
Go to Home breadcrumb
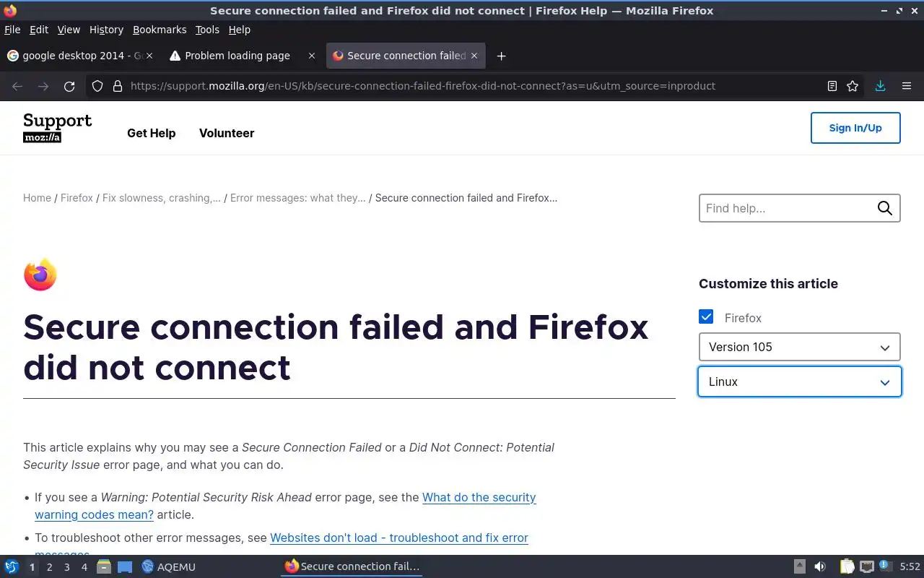point(37,198)
